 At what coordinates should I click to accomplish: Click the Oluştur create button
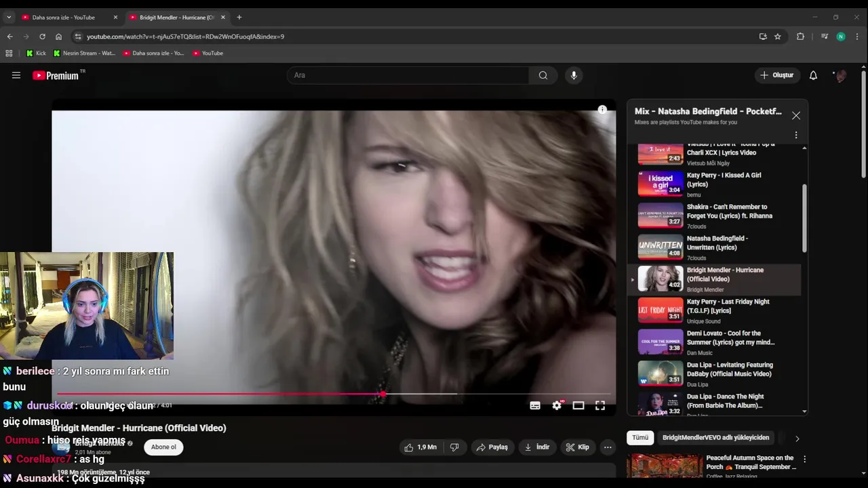pyautogui.click(x=776, y=75)
